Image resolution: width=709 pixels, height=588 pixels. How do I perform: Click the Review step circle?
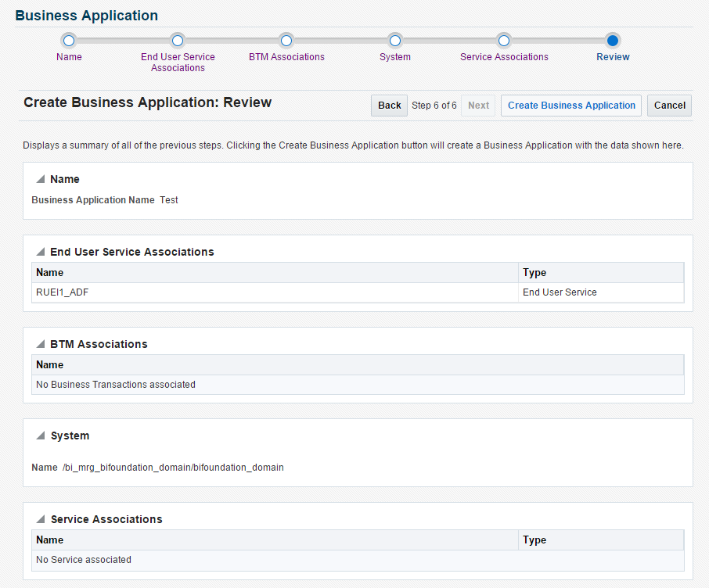[x=613, y=41]
